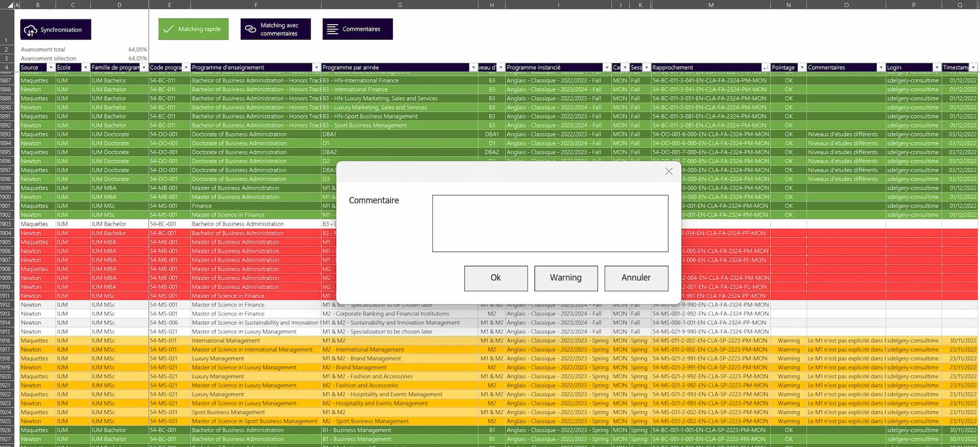The width and height of the screenshot is (980, 447).
Task: Click inside the Commentaire text box
Action: [550, 223]
